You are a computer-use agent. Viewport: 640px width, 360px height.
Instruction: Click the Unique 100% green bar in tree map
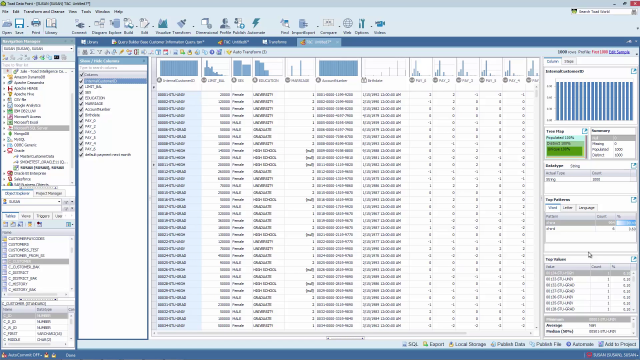tap(565, 151)
